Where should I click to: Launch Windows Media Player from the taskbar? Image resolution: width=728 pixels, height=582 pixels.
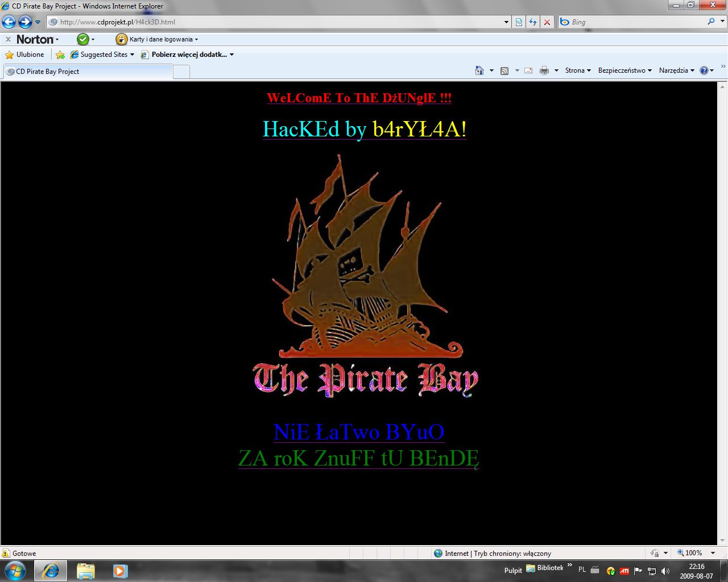tap(120, 571)
